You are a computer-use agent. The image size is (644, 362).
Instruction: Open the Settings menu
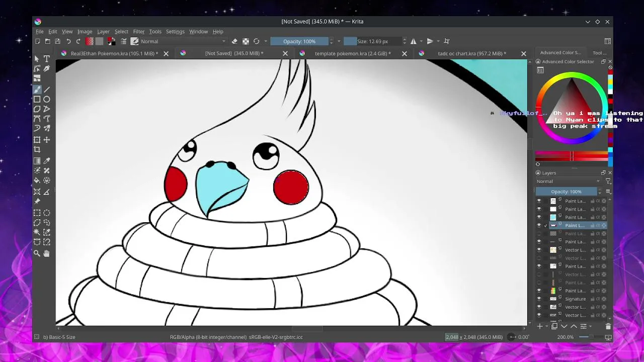tap(175, 32)
